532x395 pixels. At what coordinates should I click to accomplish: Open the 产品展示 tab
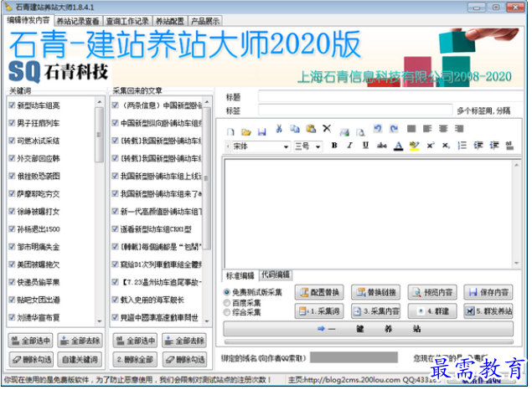coord(205,22)
